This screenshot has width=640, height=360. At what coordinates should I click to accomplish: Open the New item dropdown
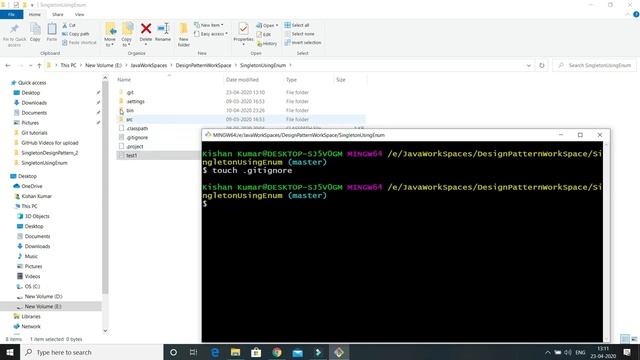pyautogui.click(x=209, y=25)
